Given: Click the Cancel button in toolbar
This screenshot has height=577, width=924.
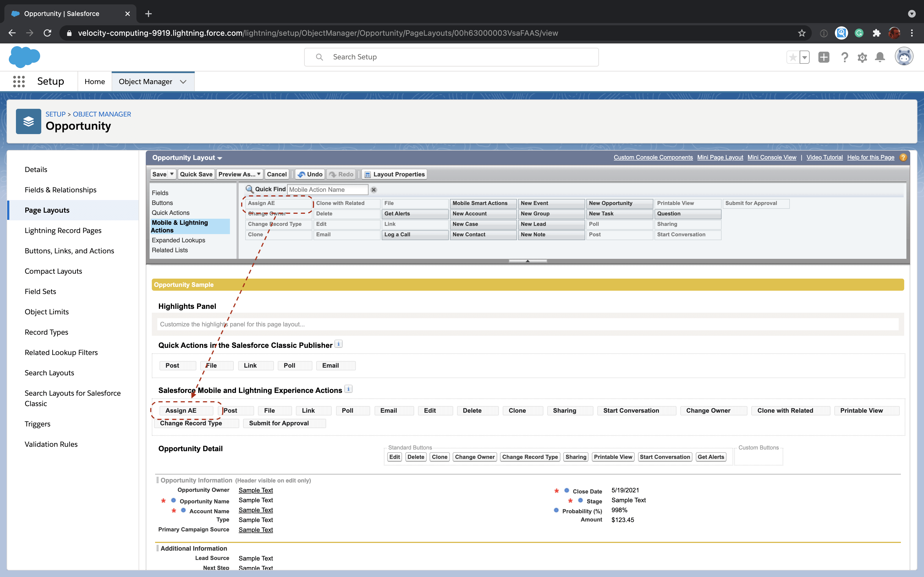Looking at the screenshot, I should point(276,174).
